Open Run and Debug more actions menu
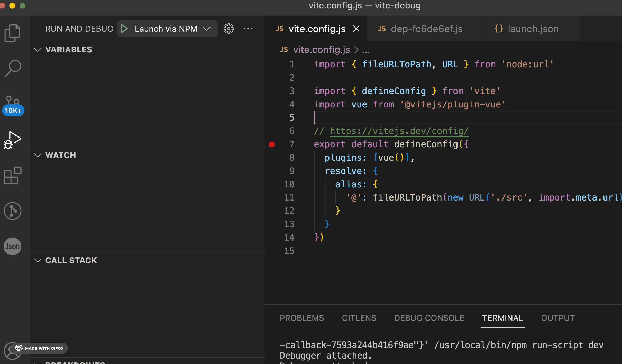Image resolution: width=622 pixels, height=364 pixels. (248, 29)
